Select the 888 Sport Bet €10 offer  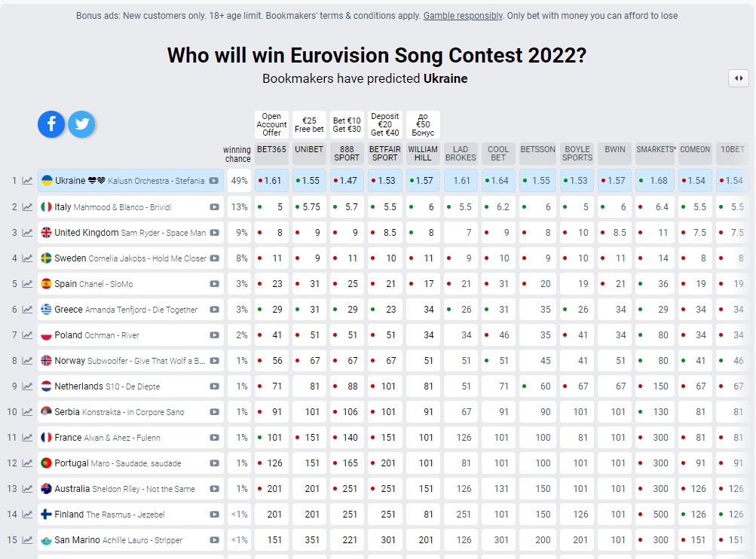click(347, 124)
